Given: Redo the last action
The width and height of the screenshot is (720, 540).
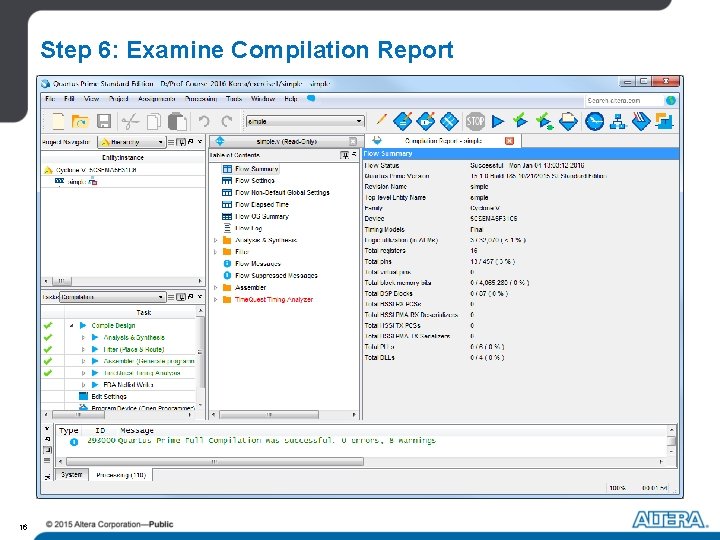Looking at the screenshot, I should pos(227,122).
